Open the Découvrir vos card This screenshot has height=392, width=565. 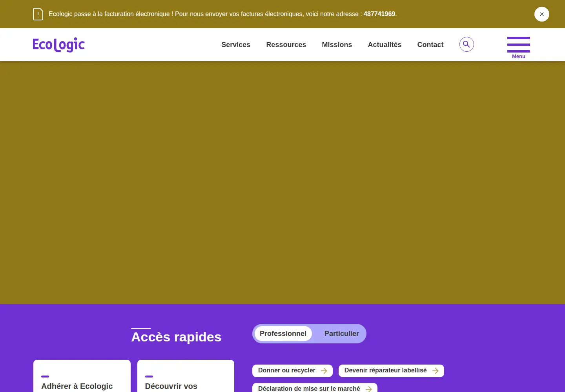(x=186, y=376)
